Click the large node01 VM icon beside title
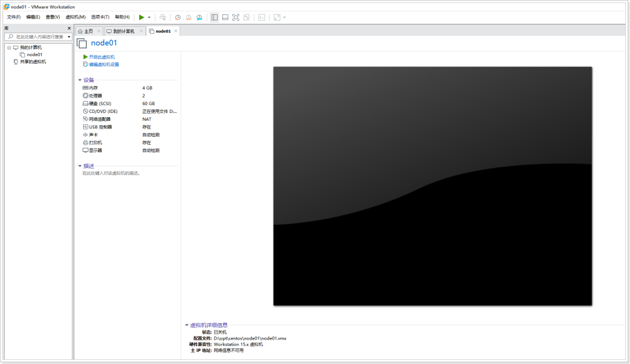Screen dimensions: 630x364 [81, 43]
